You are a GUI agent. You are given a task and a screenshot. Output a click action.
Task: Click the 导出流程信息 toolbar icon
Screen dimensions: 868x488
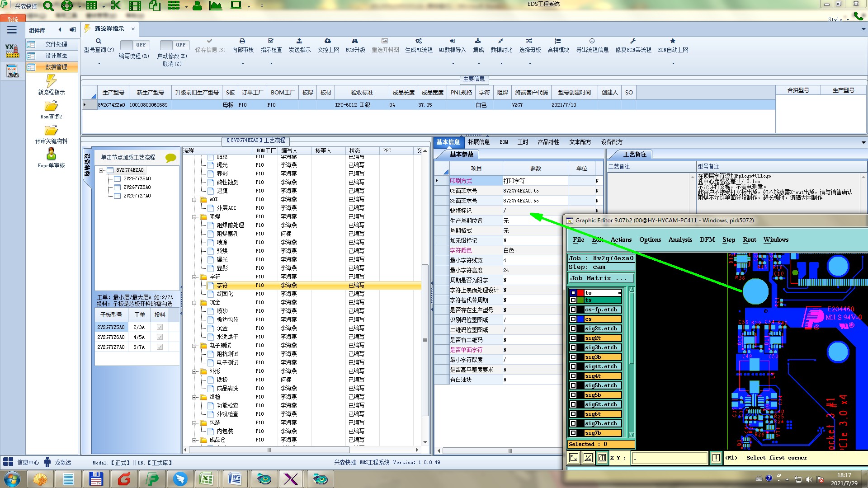[592, 41]
